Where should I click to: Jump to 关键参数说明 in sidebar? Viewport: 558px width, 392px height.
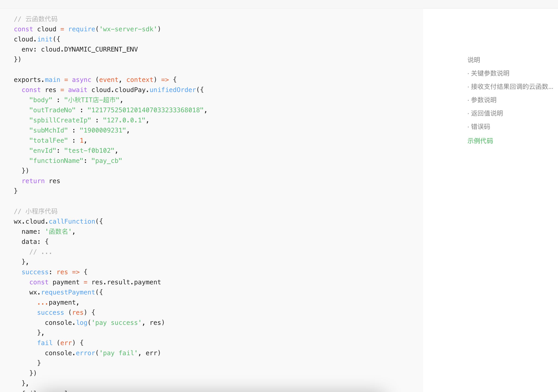tap(490, 73)
